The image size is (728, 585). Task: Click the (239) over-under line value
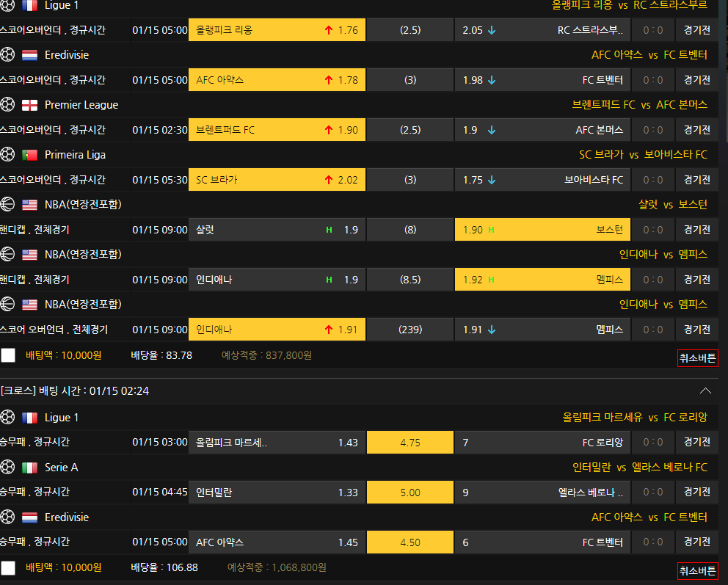pos(410,330)
